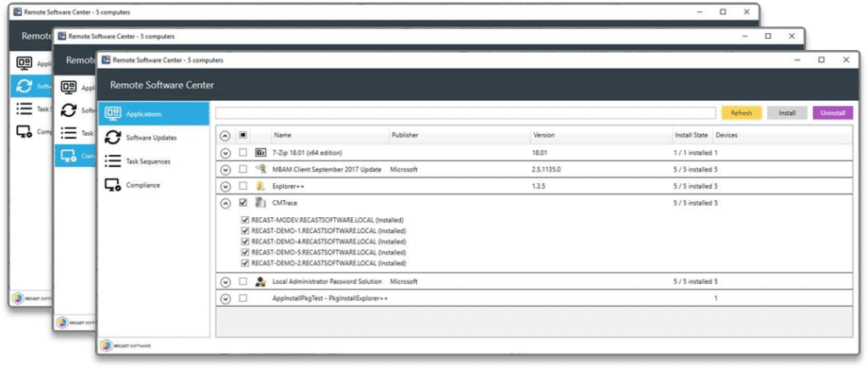Click the Refresh button
Viewport: 868px width, 368px height.
point(741,113)
